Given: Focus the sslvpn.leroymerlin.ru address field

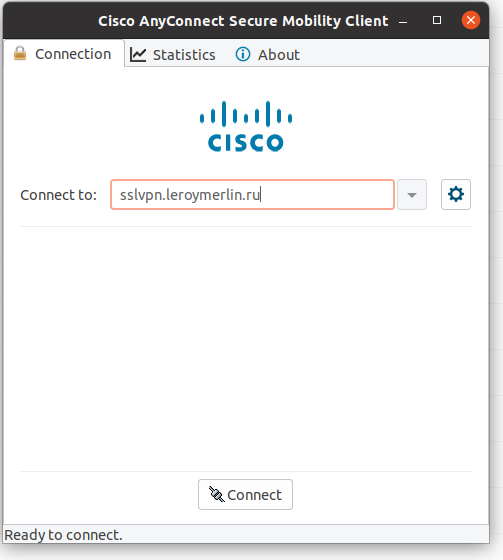Looking at the screenshot, I should pos(252,195).
